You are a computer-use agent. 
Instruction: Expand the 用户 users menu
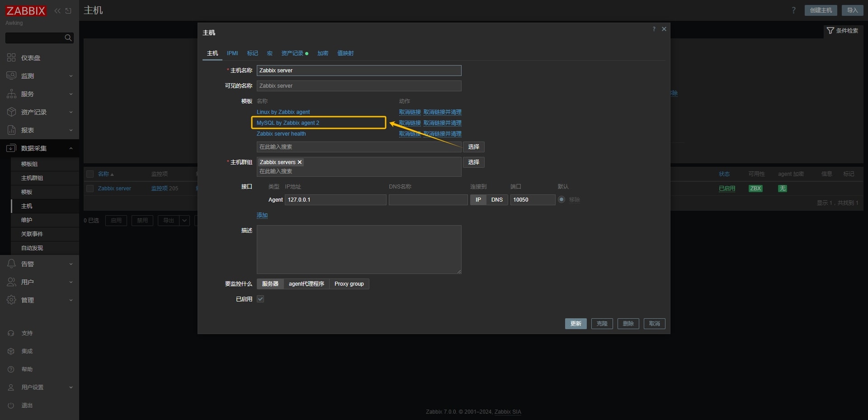pos(39,282)
